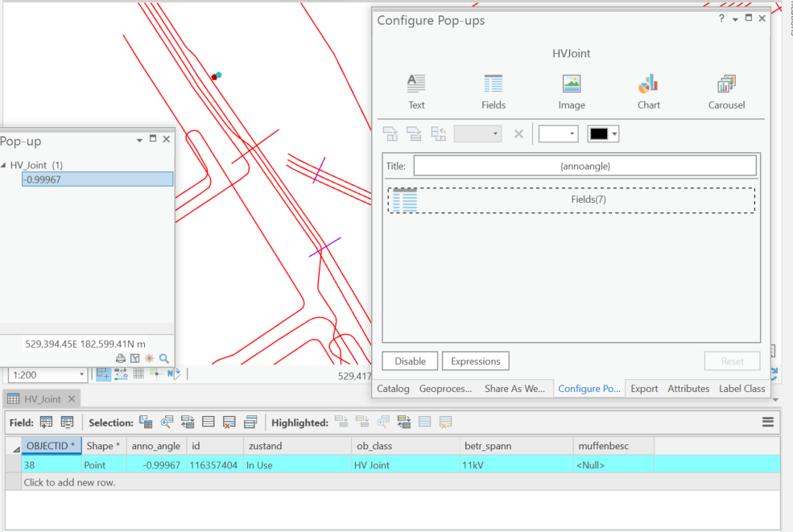Click print icon in Pop-up pane

tap(121, 358)
